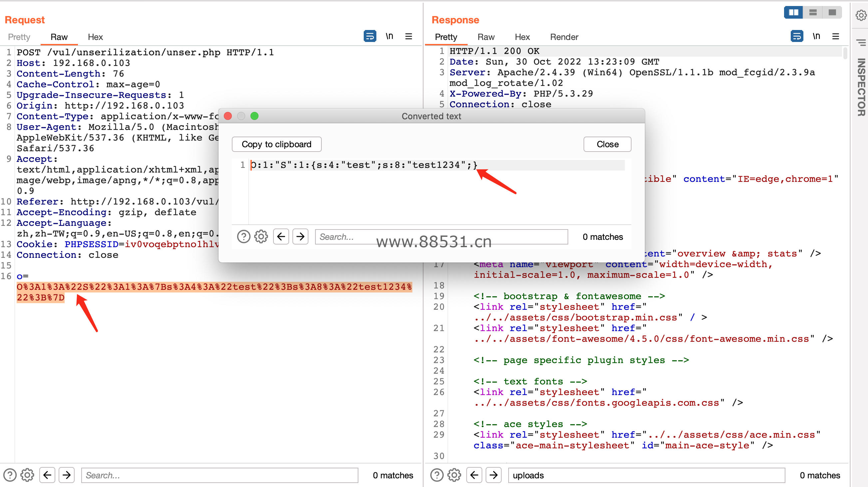Click the HTTP/1.1 200 OK status line
This screenshot has height=487, width=868.
point(494,51)
